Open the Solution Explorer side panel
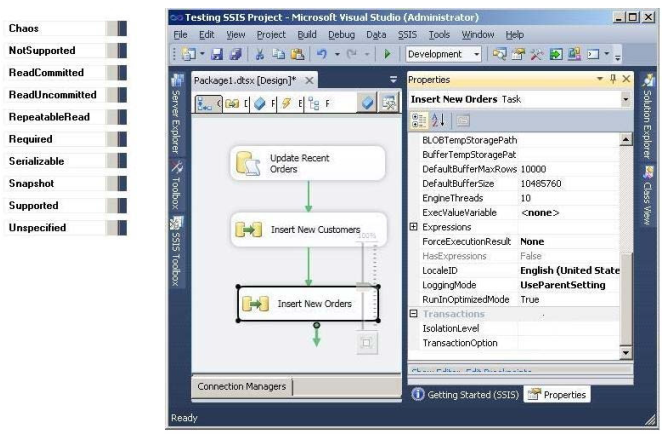666x435 pixels. [648, 117]
